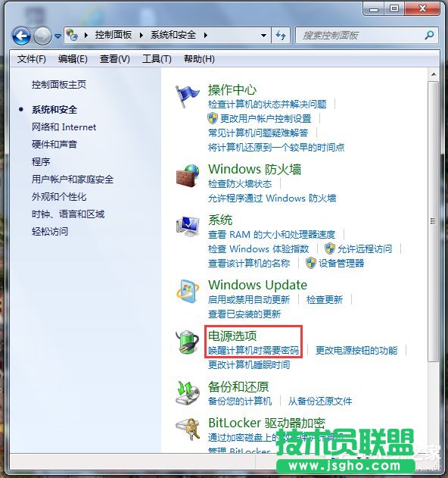Click the Power Options battery icon
Screen dimensions: 448x478
pyautogui.click(x=188, y=342)
